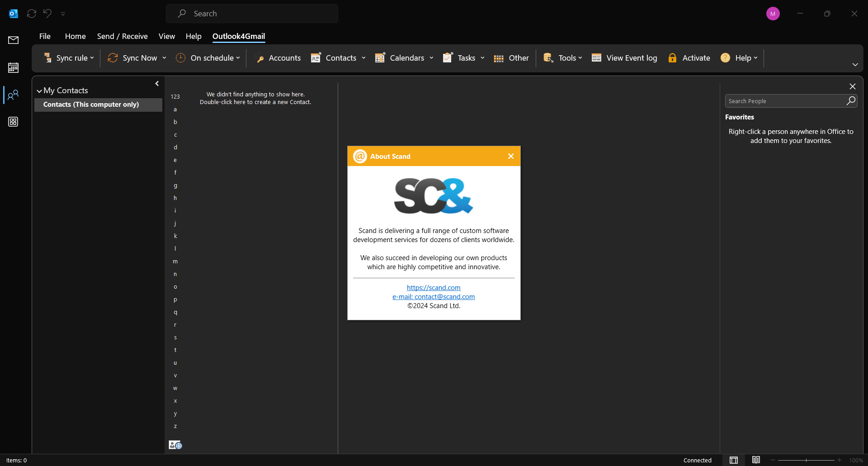Switch to the Send / Receive tab
The image size is (868, 466).
tap(123, 36)
